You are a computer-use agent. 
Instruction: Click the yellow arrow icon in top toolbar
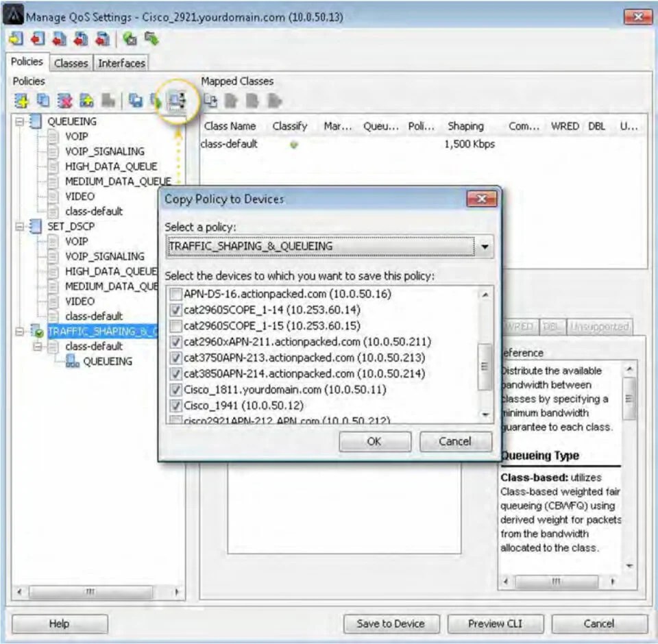pyautogui.click(x=14, y=39)
